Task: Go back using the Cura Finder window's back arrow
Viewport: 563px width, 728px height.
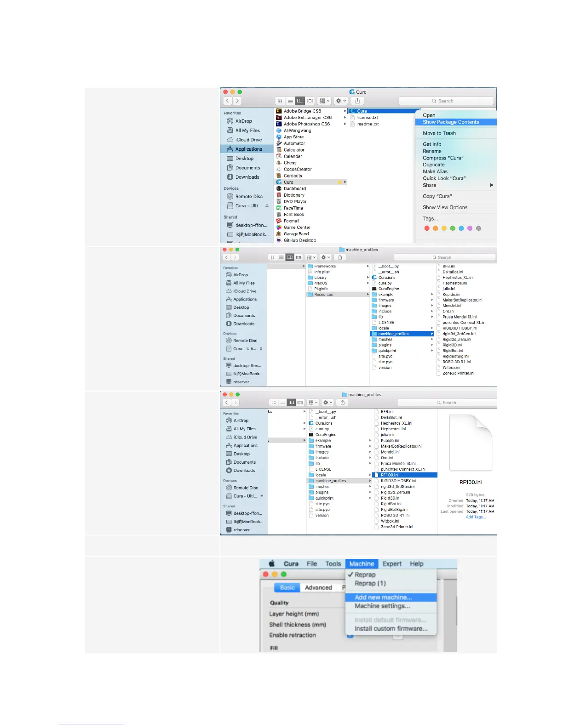Action: tap(228, 101)
